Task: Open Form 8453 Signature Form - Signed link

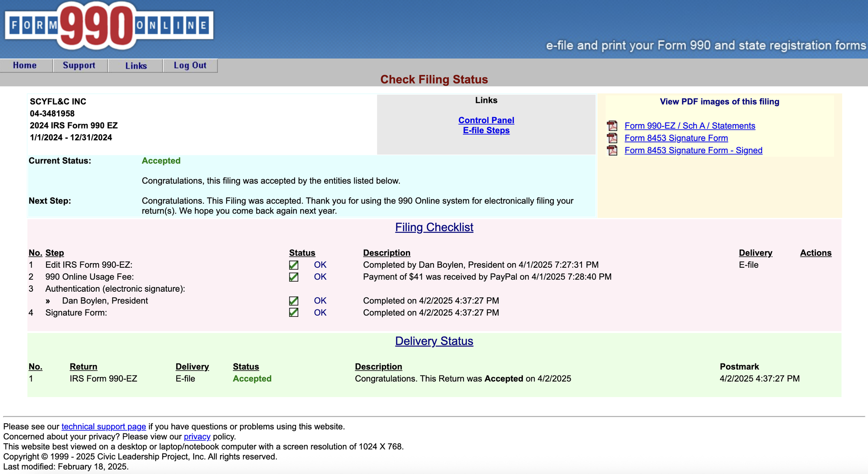Action: click(x=693, y=150)
